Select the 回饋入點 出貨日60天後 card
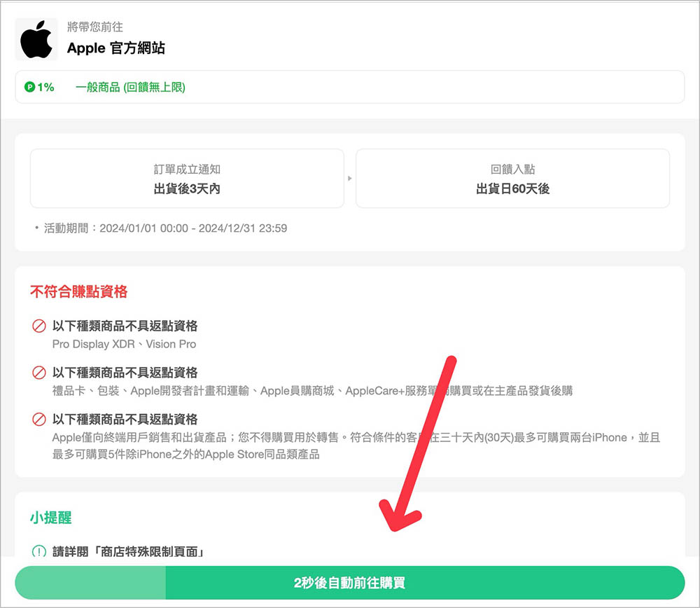The height and width of the screenshot is (608, 700). (x=512, y=178)
